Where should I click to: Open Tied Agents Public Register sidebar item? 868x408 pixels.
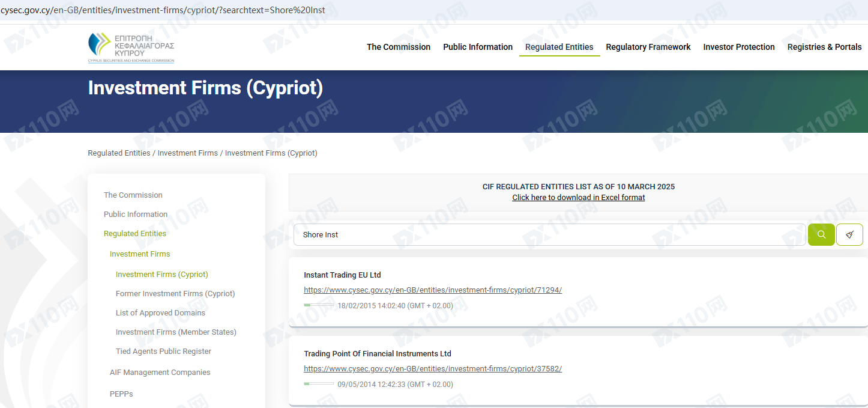pyautogui.click(x=163, y=352)
